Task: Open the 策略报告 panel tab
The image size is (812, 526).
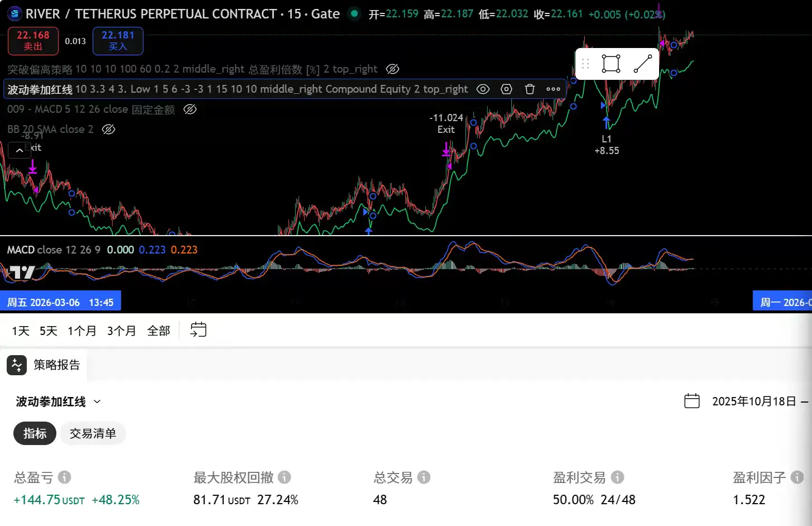Action: [x=44, y=365]
